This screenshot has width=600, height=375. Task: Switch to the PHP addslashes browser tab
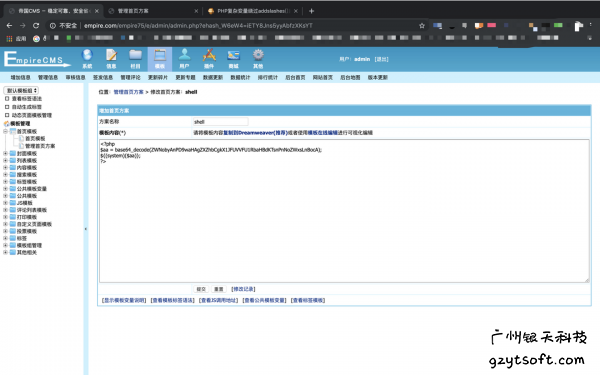tap(253, 11)
